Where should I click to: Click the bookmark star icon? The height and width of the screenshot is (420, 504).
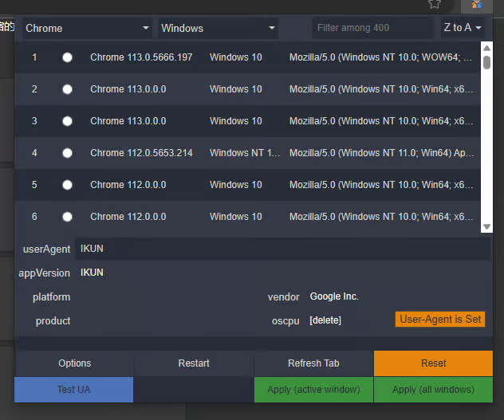click(x=435, y=4)
